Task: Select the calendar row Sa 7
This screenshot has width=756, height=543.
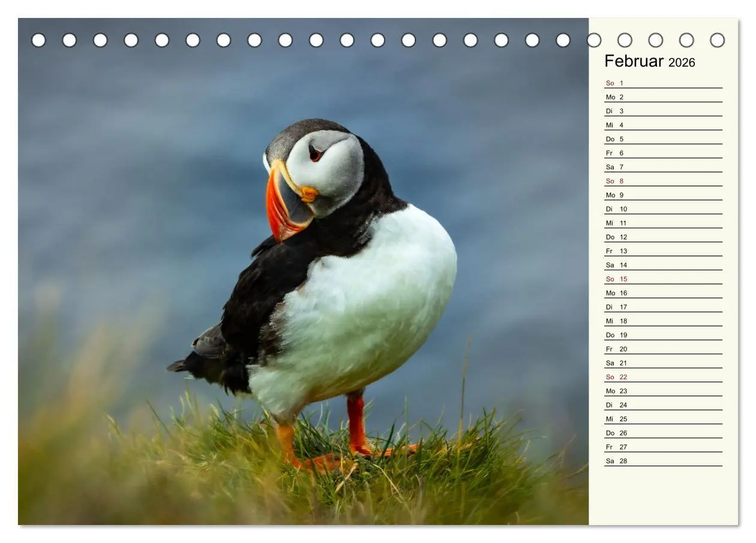Action: (663, 167)
